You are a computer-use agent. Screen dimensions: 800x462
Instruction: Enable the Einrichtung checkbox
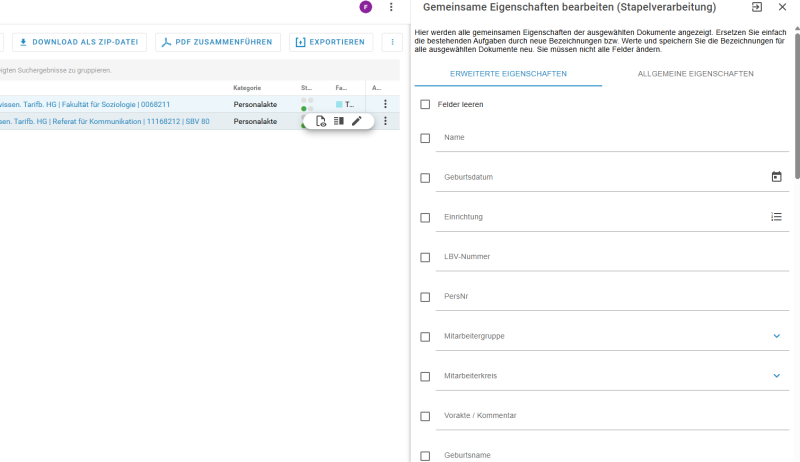[425, 217]
